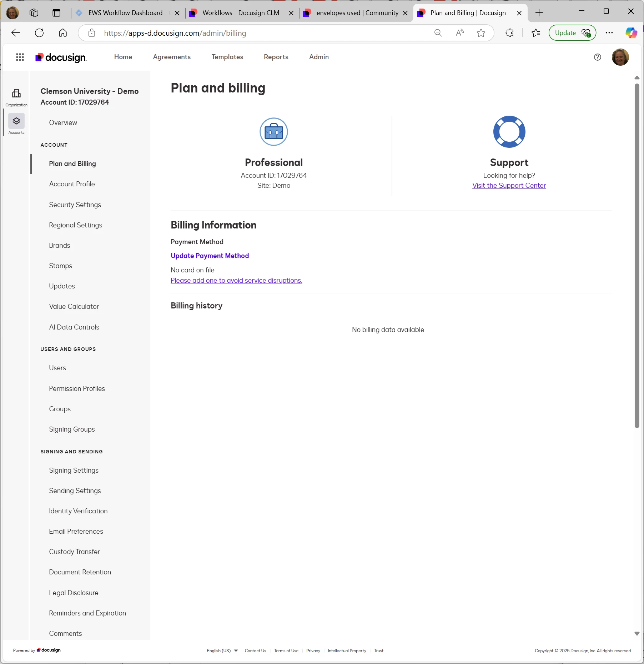This screenshot has width=644, height=664.
Task: Open Signing Groups
Action: (x=72, y=429)
